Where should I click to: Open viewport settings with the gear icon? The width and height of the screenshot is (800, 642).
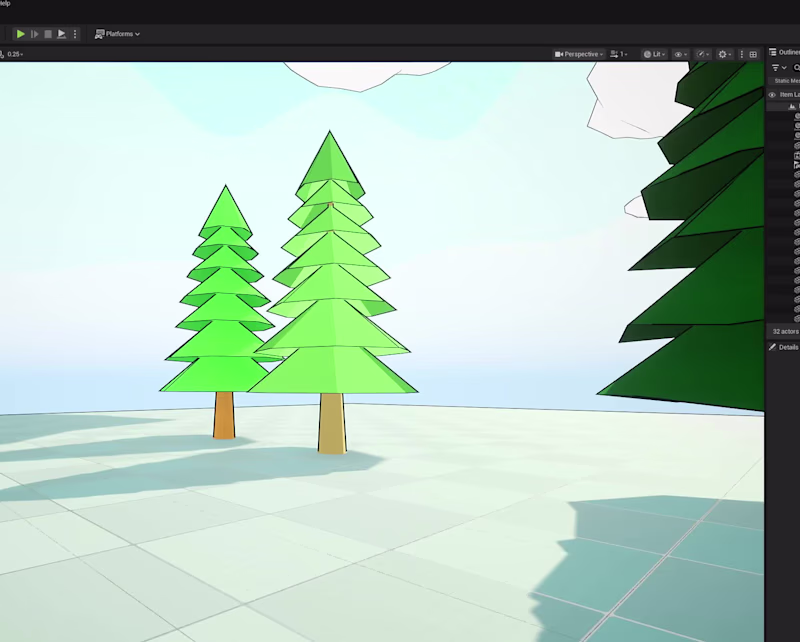point(722,54)
